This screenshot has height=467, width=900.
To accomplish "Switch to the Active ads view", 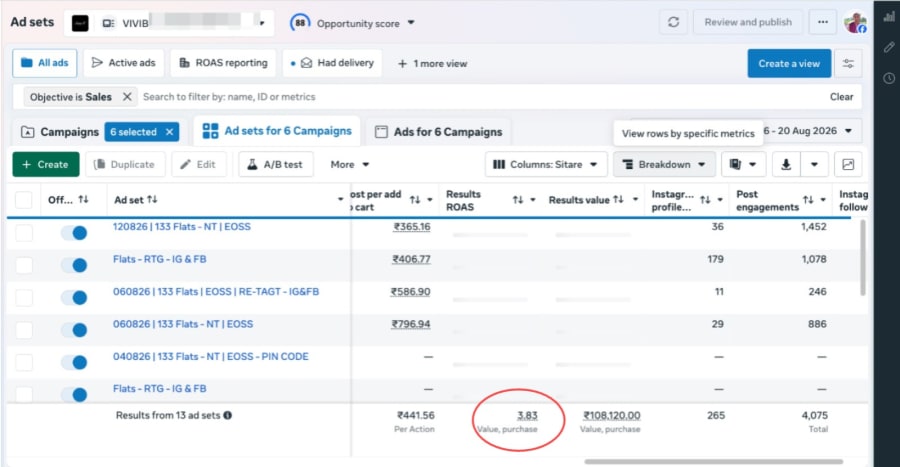I will [x=123, y=63].
